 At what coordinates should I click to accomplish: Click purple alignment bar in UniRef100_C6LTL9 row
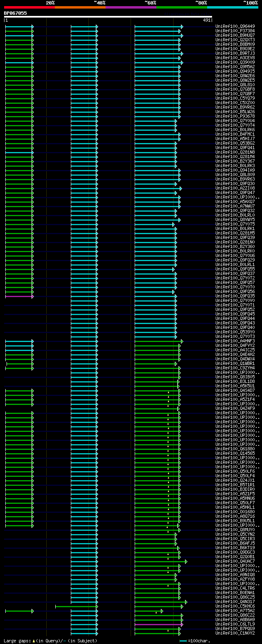[158, 624]
